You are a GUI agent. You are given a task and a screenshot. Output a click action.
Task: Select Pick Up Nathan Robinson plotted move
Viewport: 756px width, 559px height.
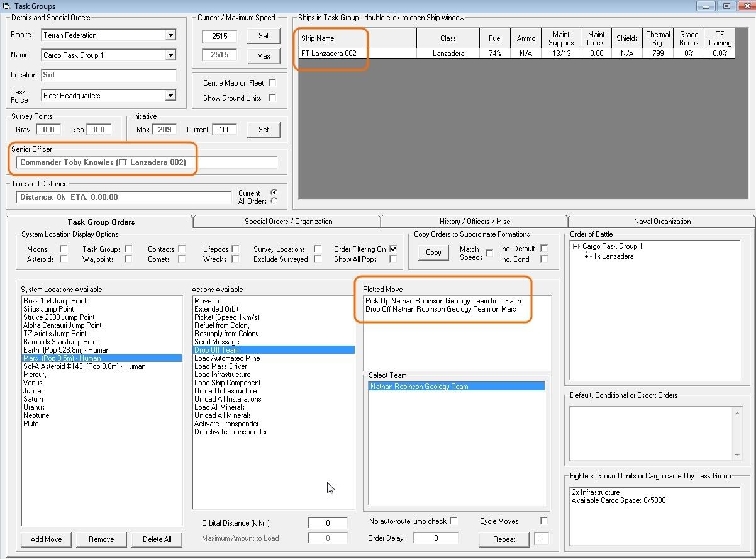(x=457, y=301)
